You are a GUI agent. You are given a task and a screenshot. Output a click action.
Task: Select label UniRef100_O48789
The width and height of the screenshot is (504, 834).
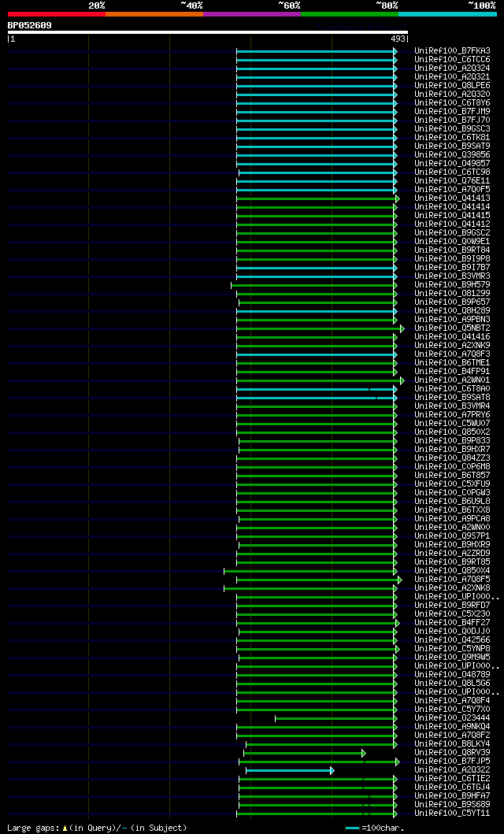coord(453,674)
